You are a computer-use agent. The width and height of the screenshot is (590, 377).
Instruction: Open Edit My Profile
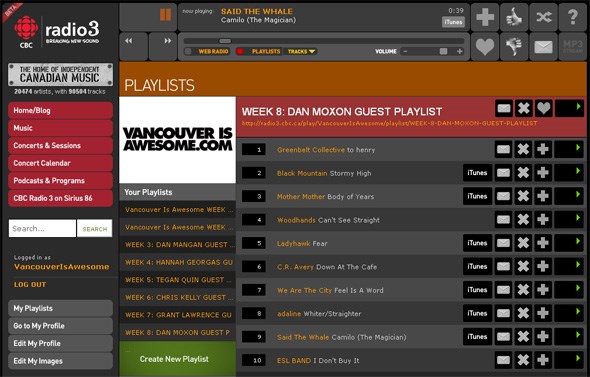pos(60,344)
